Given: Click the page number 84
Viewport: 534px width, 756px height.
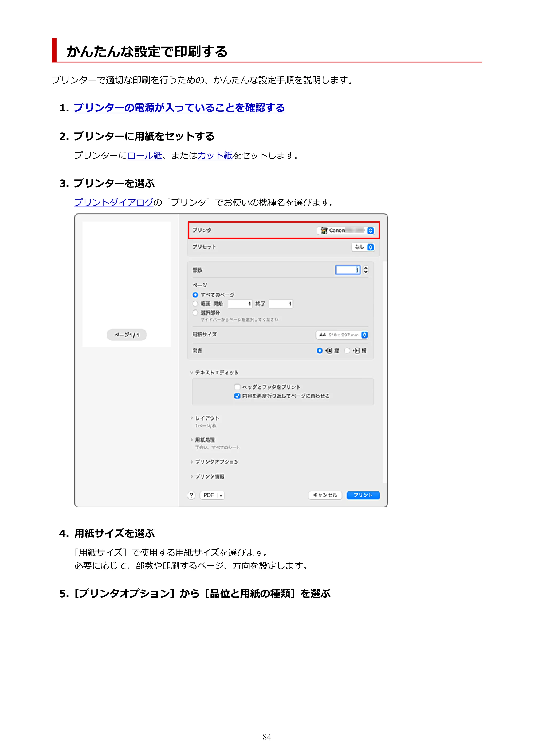Looking at the screenshot, I should tap(267, 737).
